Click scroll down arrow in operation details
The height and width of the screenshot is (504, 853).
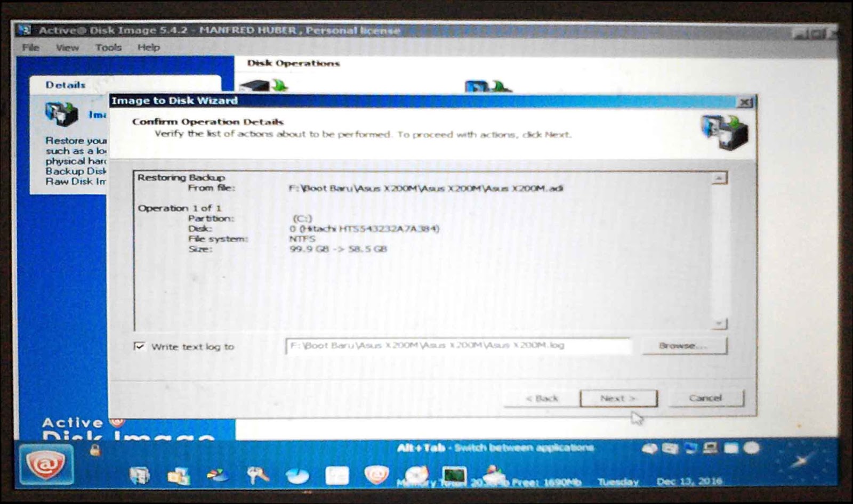tap(719, 323)
